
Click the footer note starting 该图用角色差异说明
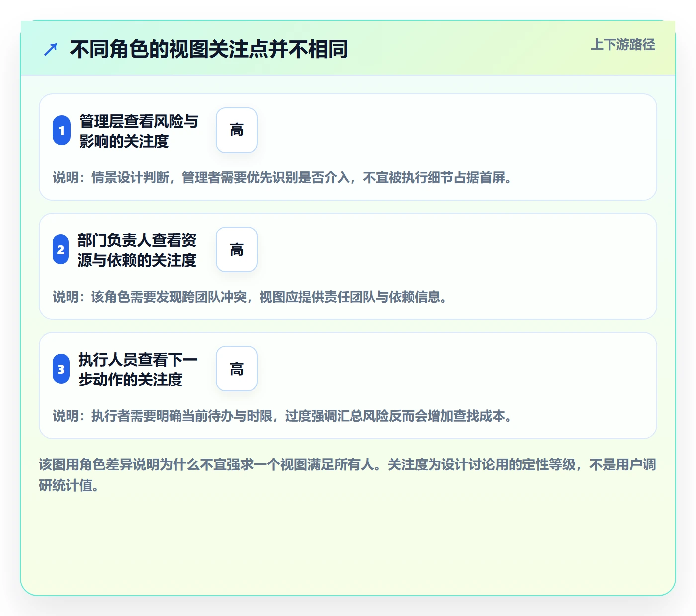[x=348, y=475]
